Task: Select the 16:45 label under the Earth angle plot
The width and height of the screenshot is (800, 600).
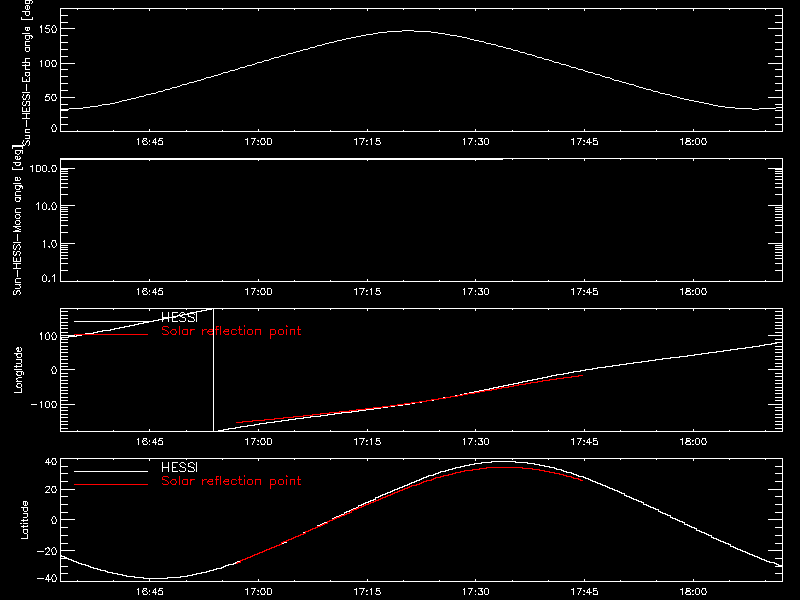Action: tap(149, 142)
